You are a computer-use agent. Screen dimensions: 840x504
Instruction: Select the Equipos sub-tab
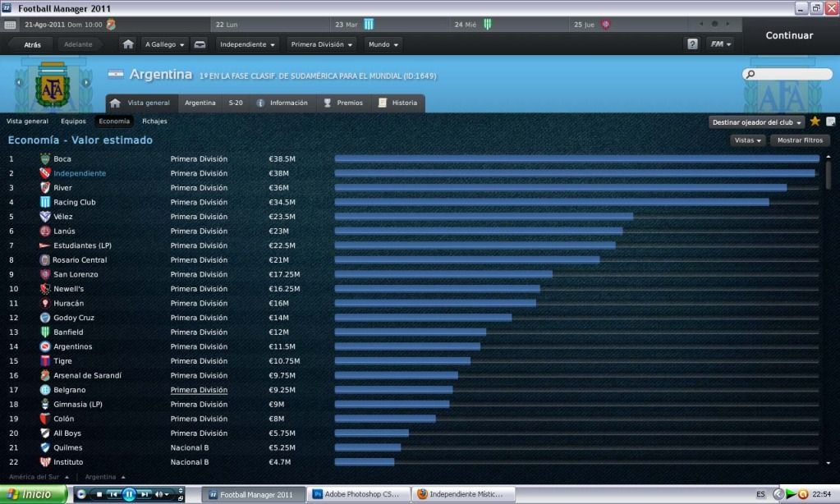[73, 121]
